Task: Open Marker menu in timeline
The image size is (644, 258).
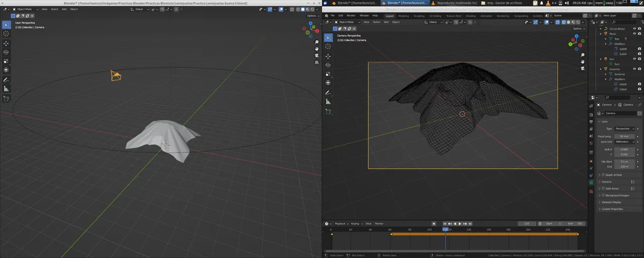Action: tap(379, 223)
